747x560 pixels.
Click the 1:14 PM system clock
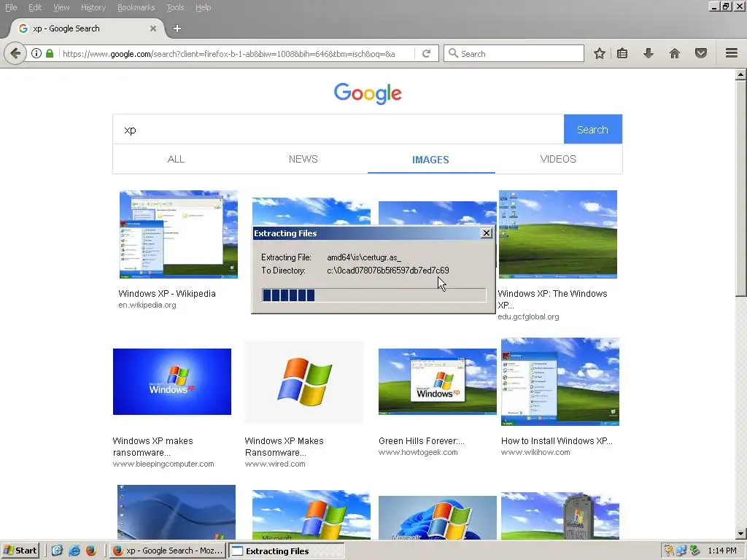point(721,551)
